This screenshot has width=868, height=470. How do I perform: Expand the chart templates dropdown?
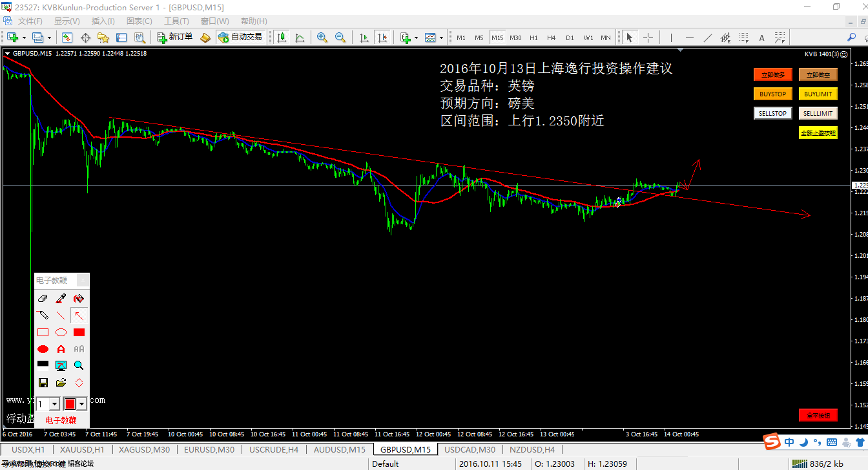(x=441, y=37)
